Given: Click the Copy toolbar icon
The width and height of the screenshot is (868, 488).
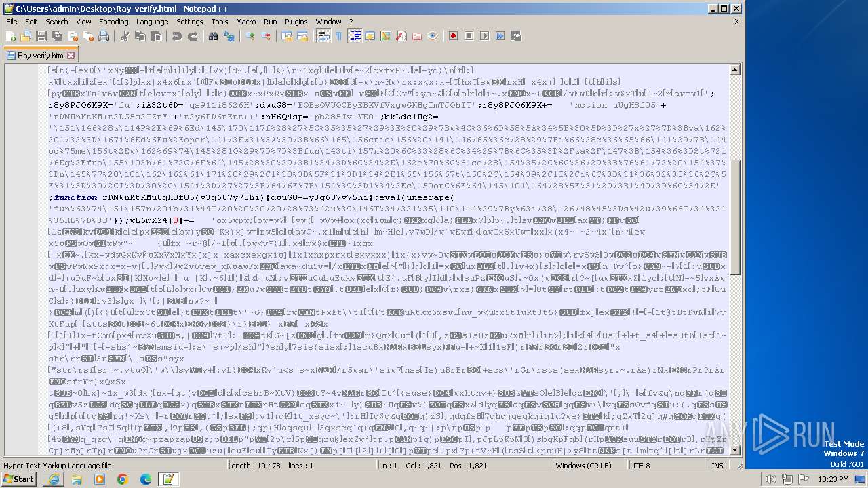Looking at the screenshot, I should click(x=140, y=36).
